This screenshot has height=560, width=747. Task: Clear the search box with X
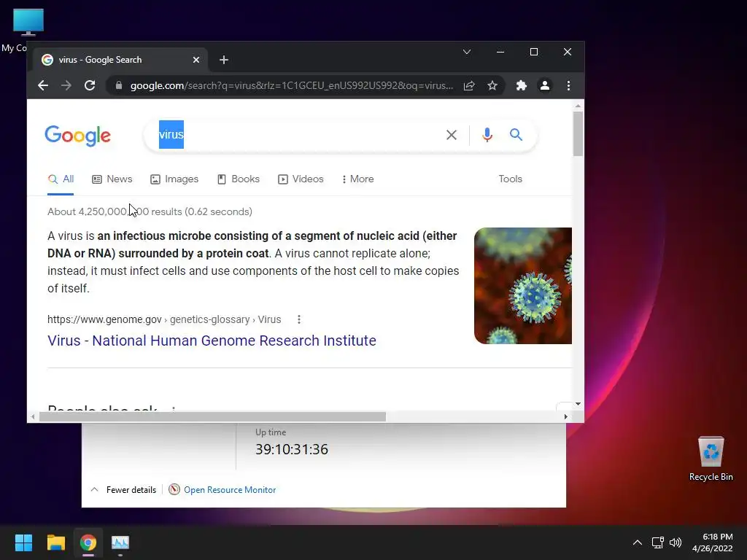pyautogui.click(x=452, y=135)
